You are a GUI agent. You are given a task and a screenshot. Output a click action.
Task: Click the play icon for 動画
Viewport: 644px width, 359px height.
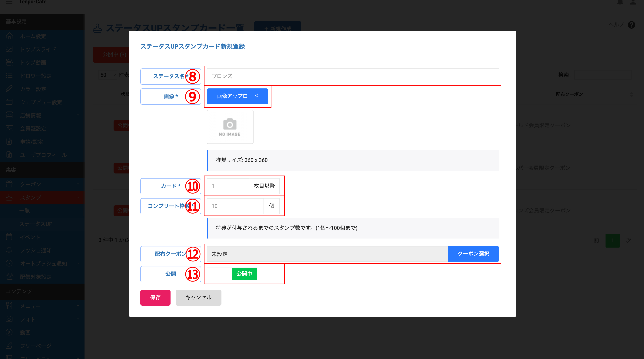coord(9,332)
